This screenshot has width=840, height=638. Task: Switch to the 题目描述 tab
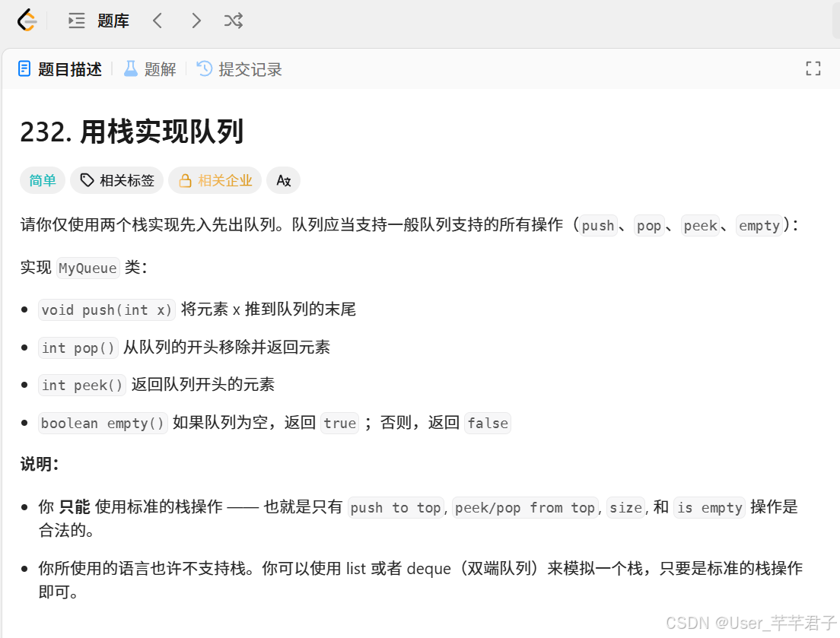tap(59, 69)
